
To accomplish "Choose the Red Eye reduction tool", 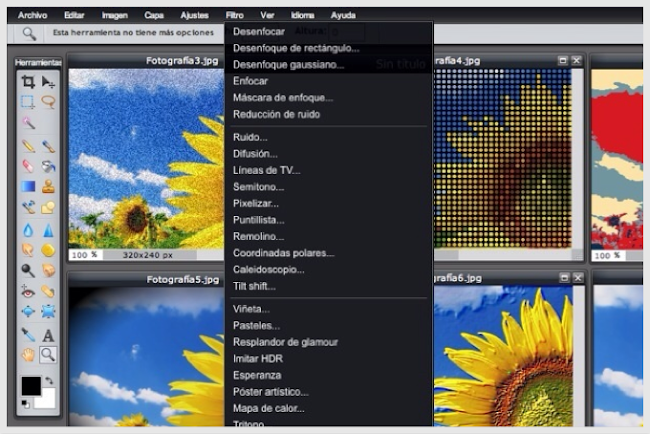I will pos(28,291).
